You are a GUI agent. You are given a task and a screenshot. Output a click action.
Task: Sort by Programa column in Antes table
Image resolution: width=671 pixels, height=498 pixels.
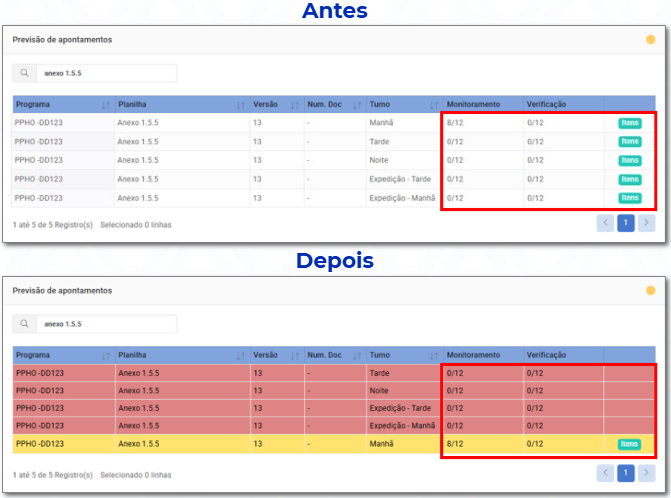point(106,105)
